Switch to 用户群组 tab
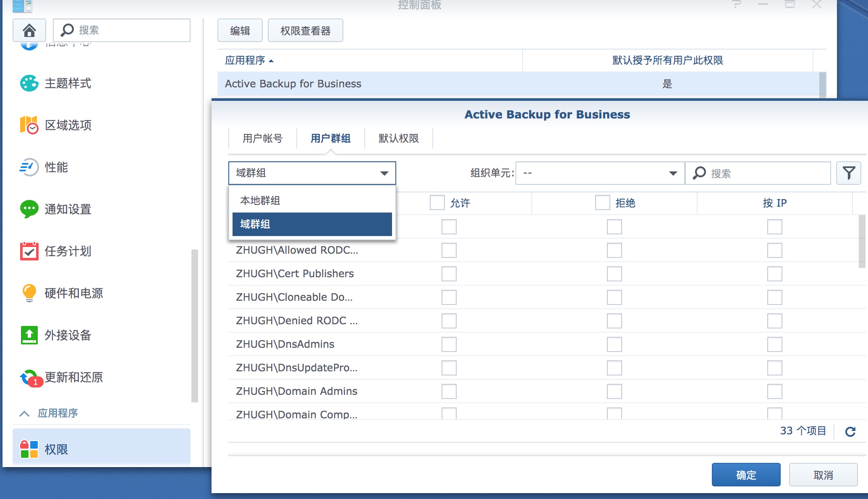The height and width of the screenshot is (499, 868). click(331, 139)
